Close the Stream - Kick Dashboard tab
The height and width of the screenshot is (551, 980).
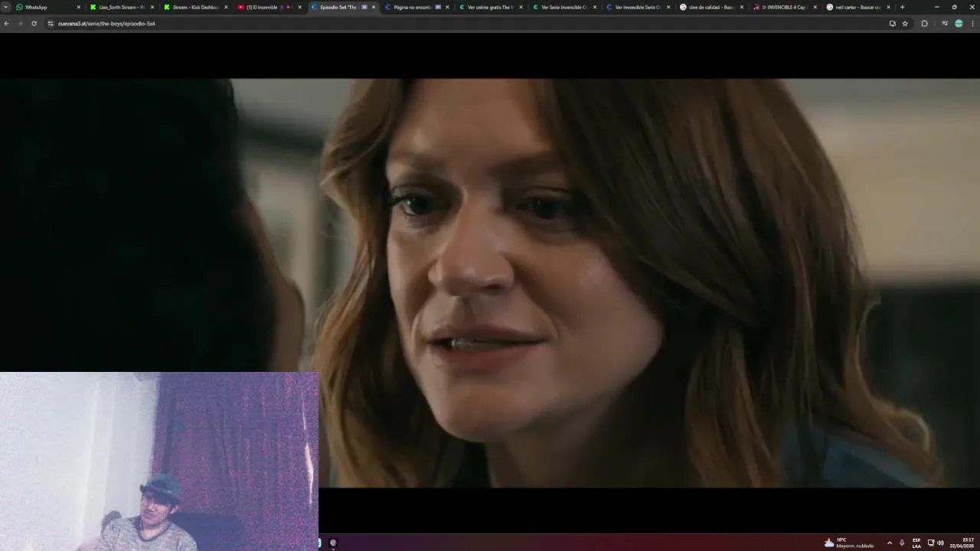[226, 7]
